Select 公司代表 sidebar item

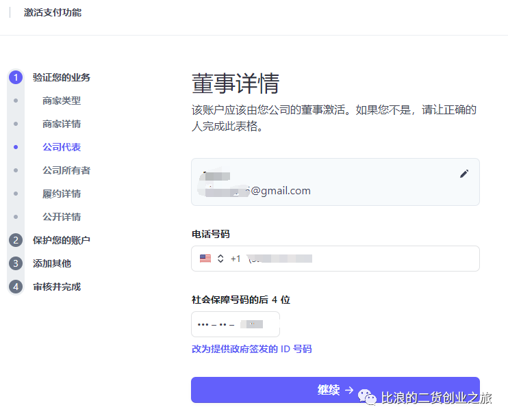click(x=62, y=147)
